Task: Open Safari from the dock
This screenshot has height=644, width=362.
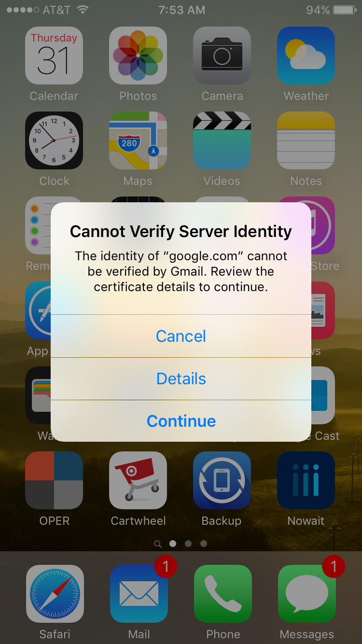Action: (55, 594)
